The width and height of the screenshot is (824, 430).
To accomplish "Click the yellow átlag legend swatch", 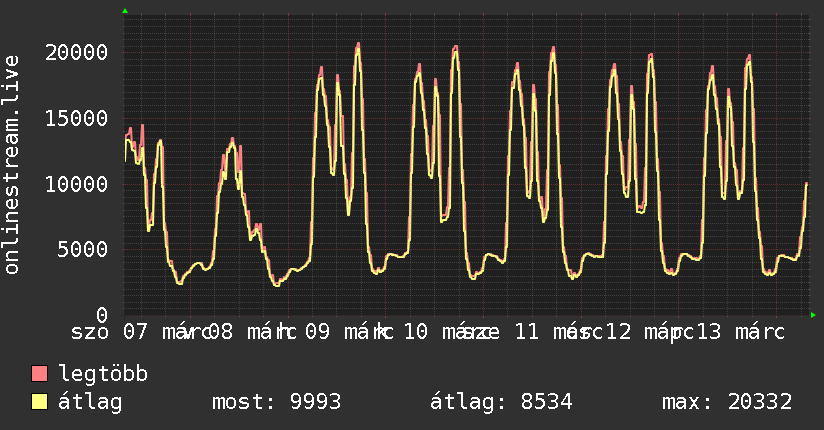I will pos(40,403).
